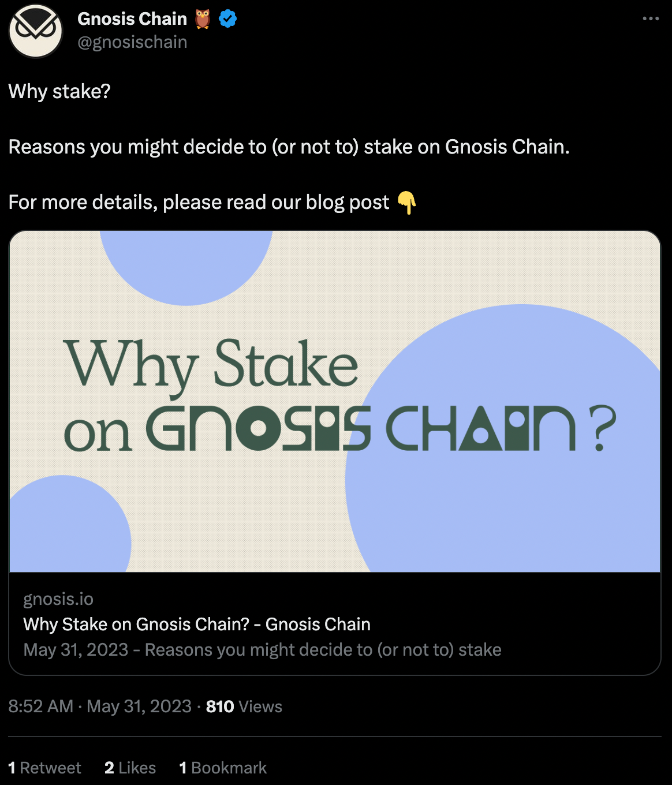Open the 1 Bookmark count

223,768
